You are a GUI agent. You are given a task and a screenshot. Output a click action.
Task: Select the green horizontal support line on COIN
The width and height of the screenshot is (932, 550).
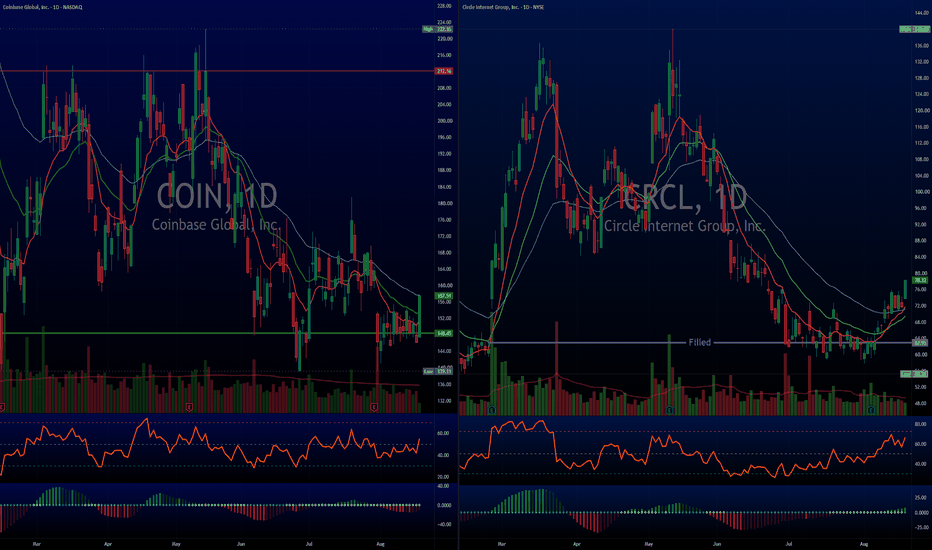[217, 333]
